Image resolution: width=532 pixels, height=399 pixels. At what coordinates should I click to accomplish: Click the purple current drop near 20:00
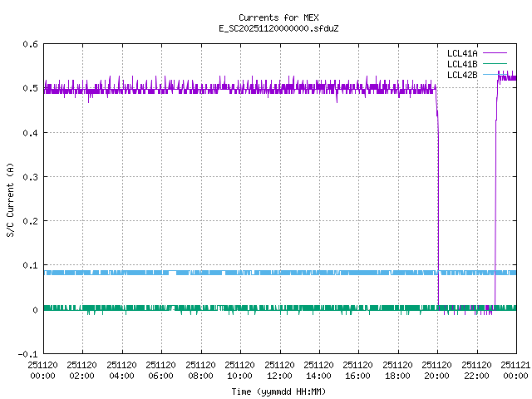[x=438, y=208]
